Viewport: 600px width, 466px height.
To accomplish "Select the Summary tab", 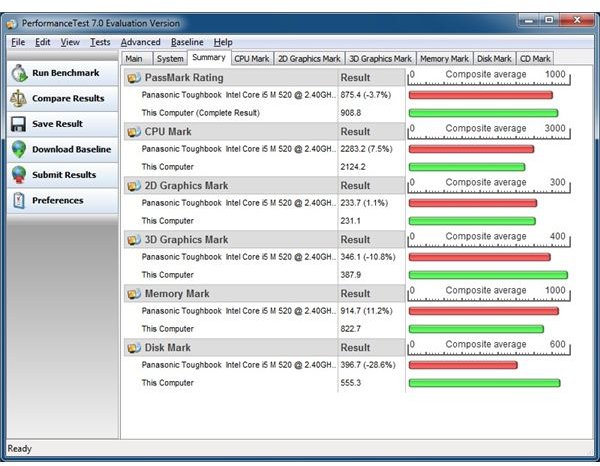I will click(x=209, y=58).
